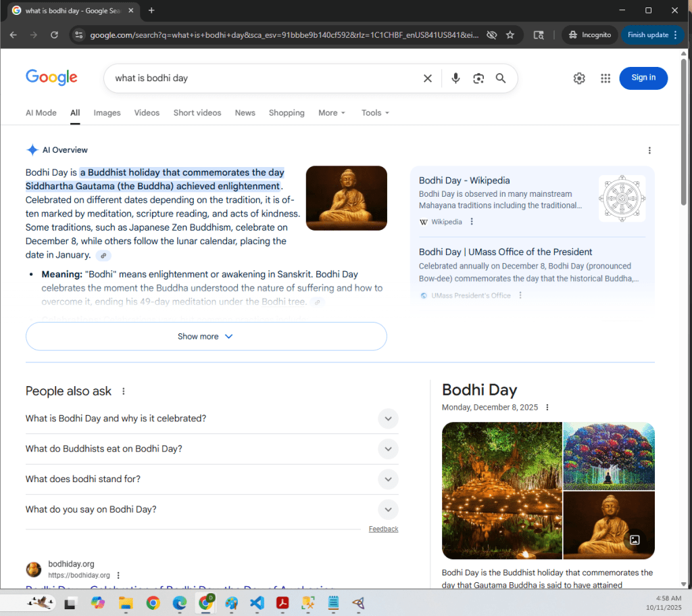Click the Sign in button

[643, 78]
